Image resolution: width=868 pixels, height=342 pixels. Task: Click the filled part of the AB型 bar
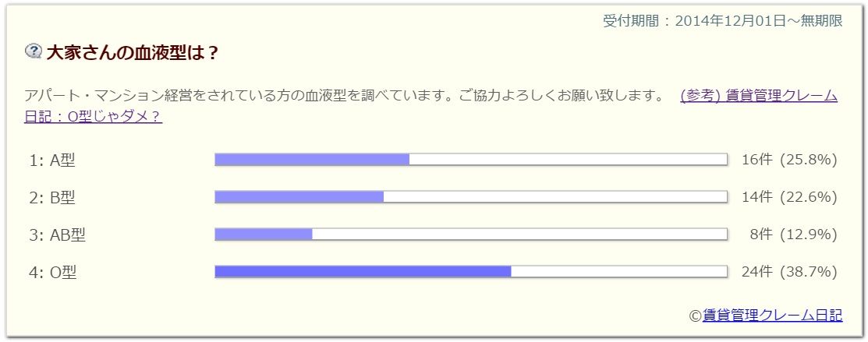pyautogui.click(x=264, y=234)
